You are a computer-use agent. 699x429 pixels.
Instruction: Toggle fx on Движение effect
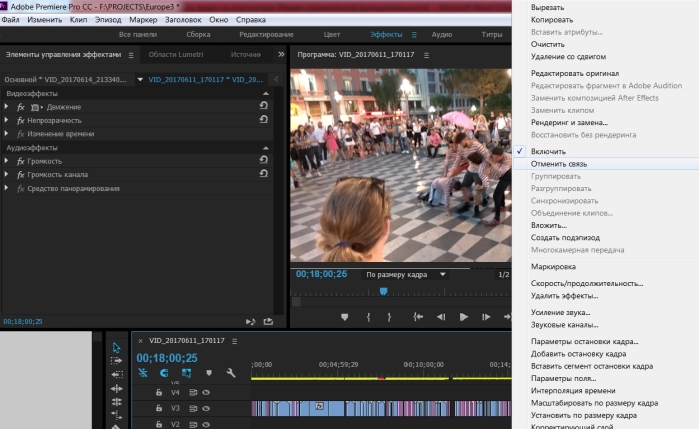21,107
